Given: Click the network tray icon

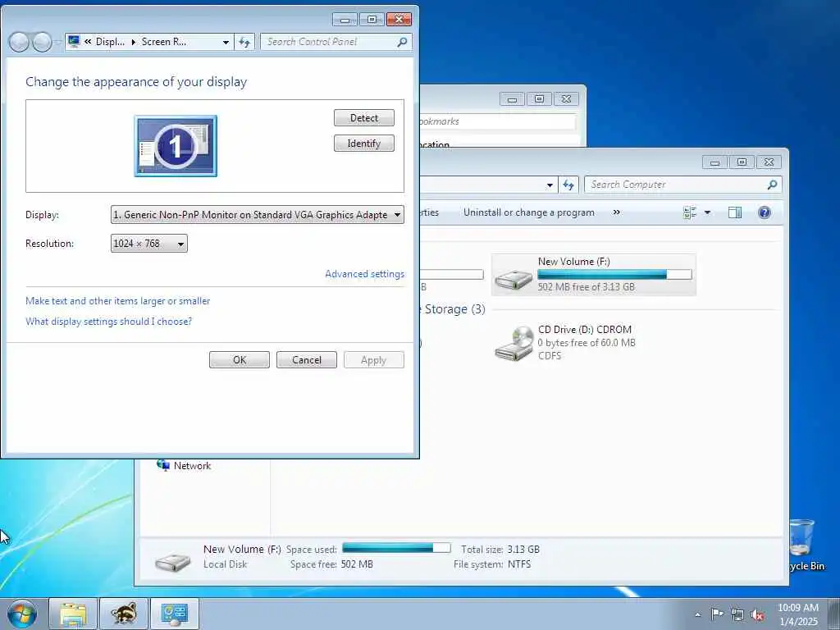Looking at the screenshot, I should [737, 614].
